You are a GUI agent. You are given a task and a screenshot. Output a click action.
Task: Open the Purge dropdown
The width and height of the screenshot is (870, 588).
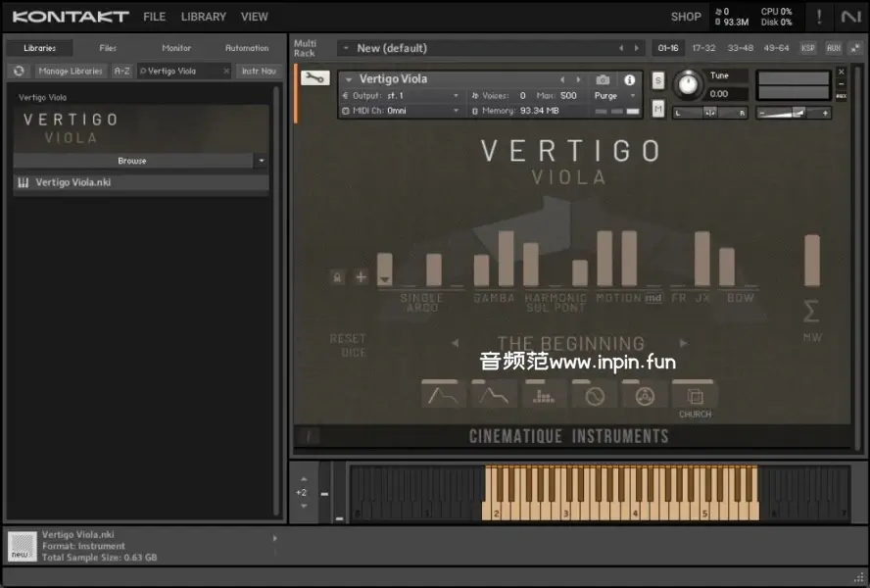point(614,96)
